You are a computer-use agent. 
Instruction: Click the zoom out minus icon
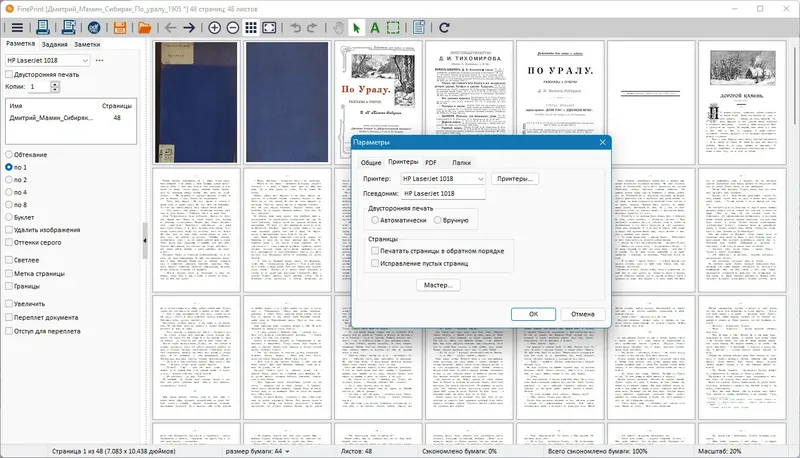tap(233, 28)
